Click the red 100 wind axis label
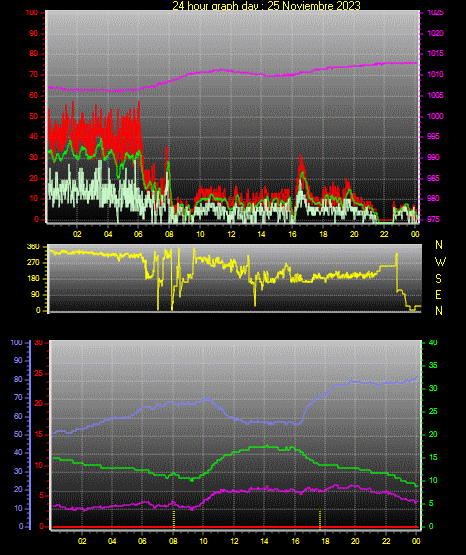The height and width of the screenshot is (555, 466). pyautogui.click(x=31, y=13)
